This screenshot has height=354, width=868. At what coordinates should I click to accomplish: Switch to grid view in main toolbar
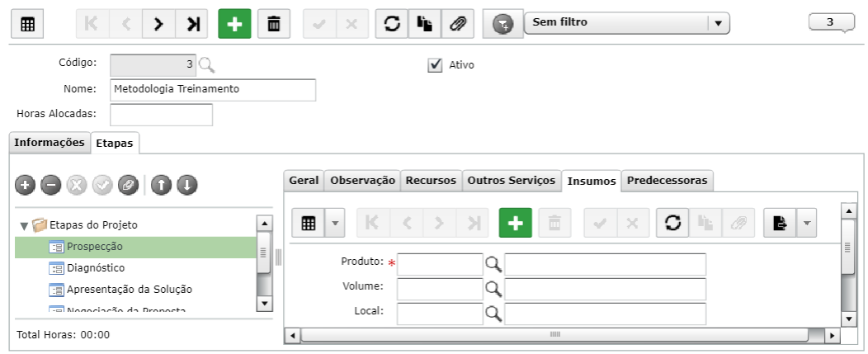coord(28,25)
